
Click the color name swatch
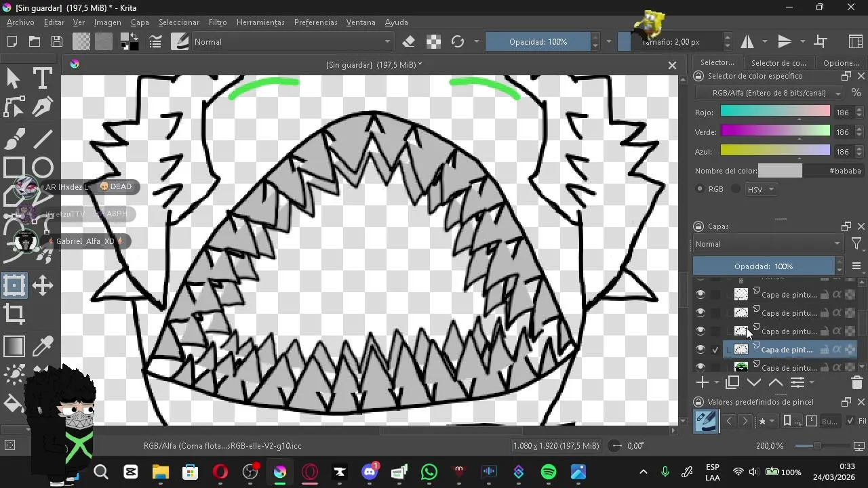point(780,171)
